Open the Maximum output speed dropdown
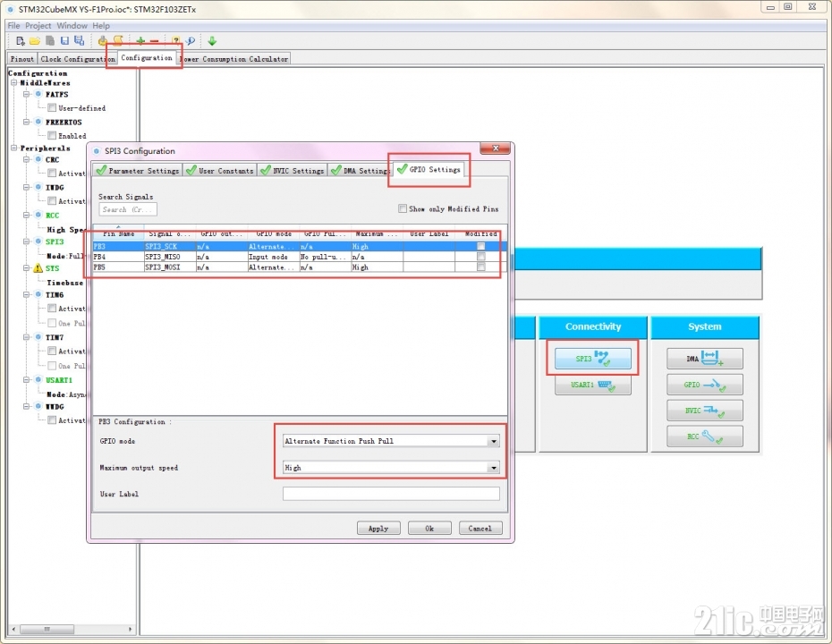Screen dimensions: 832x644 494,468
